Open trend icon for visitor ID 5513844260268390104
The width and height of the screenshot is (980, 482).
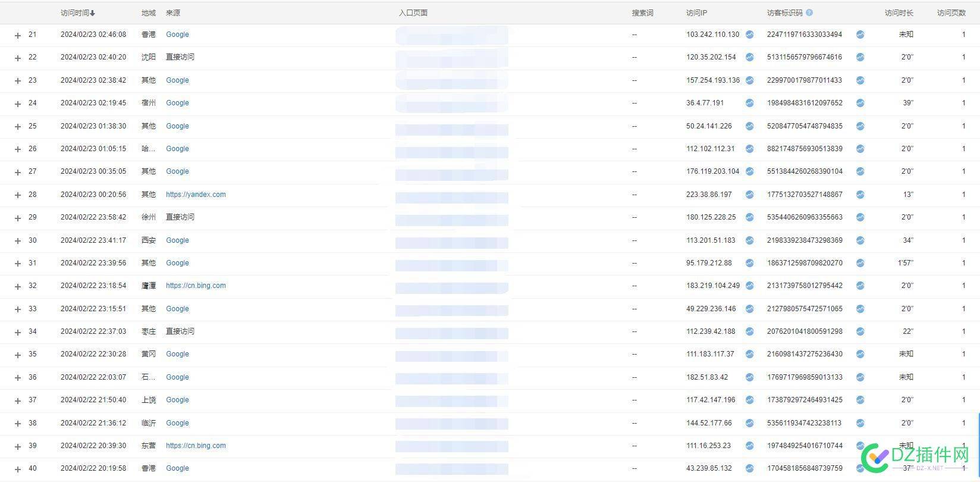860,171
